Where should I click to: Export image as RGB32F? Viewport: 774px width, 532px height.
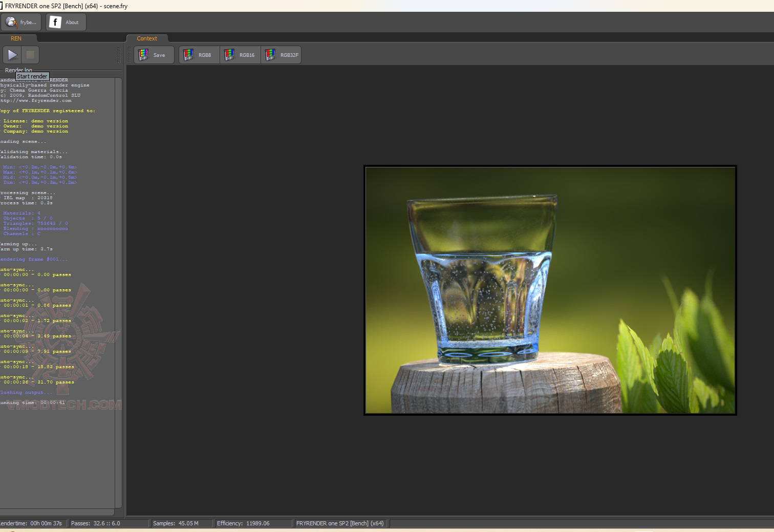click(281, 55)
